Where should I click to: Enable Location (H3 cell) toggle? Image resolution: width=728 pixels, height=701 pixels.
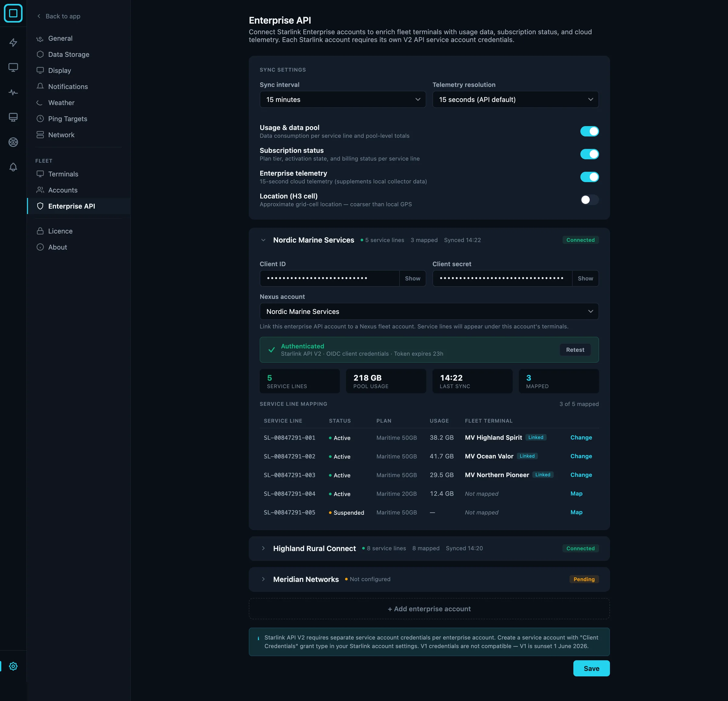point(589,200)
